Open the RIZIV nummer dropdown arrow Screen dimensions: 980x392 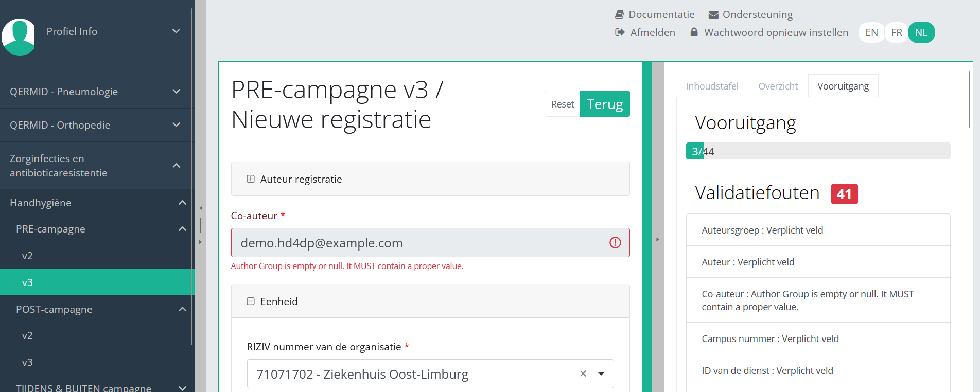pyautogui.click(x=601, y=374)
